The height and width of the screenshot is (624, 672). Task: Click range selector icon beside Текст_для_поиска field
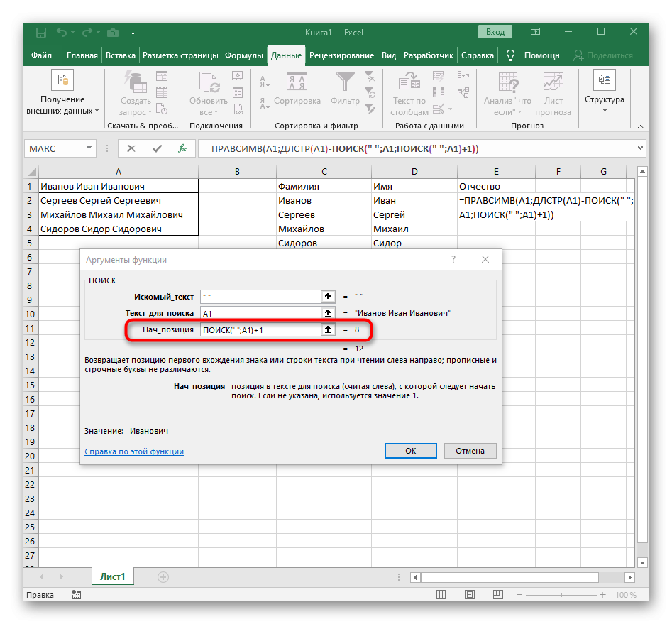pyautogui.click(x=327, y=312)
